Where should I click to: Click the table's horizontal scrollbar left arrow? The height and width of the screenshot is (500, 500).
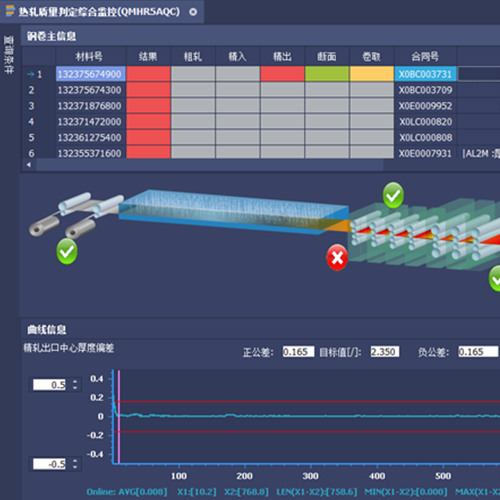[29, 165]
